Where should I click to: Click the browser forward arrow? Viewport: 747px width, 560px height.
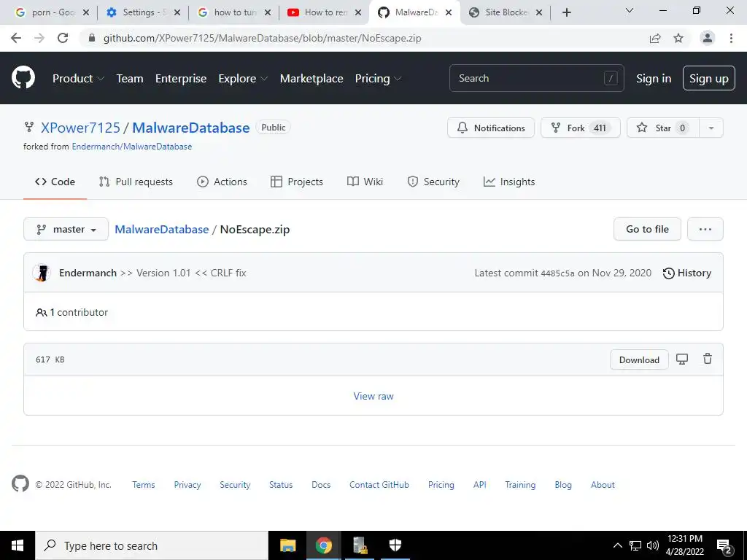pos(39,38)
